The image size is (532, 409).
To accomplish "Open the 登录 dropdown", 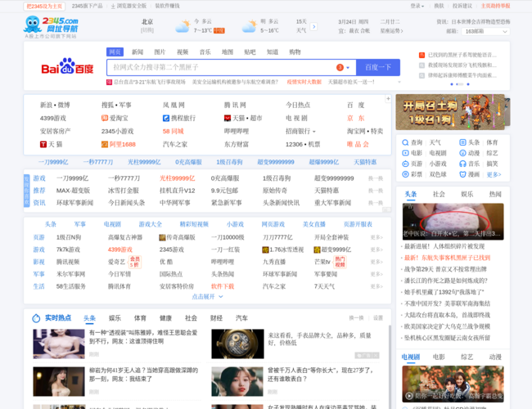I will tap(417, 6).
